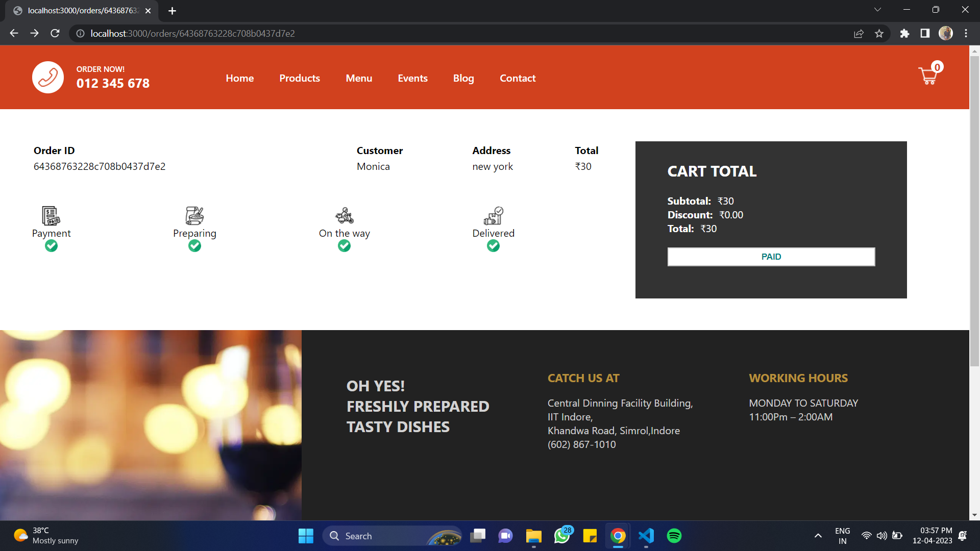Click the Delivered package status icon

493,215
